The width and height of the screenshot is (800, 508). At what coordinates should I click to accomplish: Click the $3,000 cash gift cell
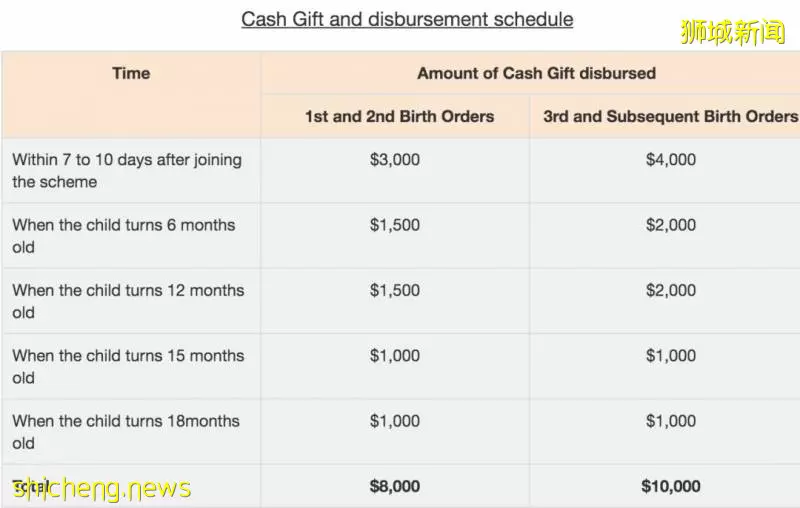pos(395,160)
